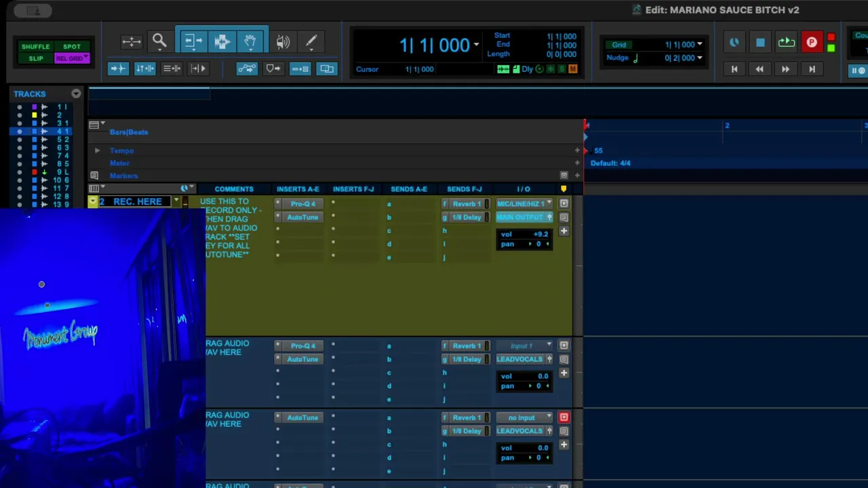This screenshot has height=488, width=868.
Task: Click the SENDS F-J column header
Action: (x=465, y=189)
